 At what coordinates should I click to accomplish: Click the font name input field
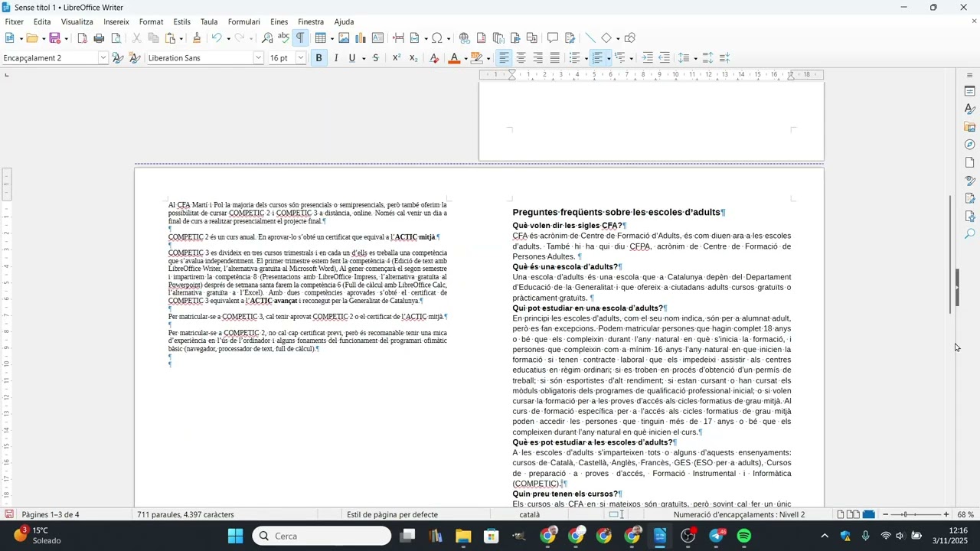[x=199, y=58]
